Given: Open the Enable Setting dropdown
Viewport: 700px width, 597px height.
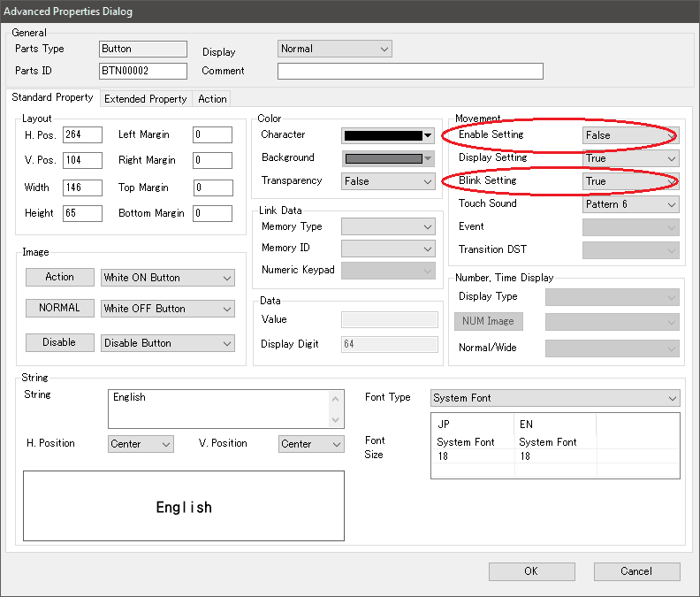Looking at the screenshot, I should (630, 135).
